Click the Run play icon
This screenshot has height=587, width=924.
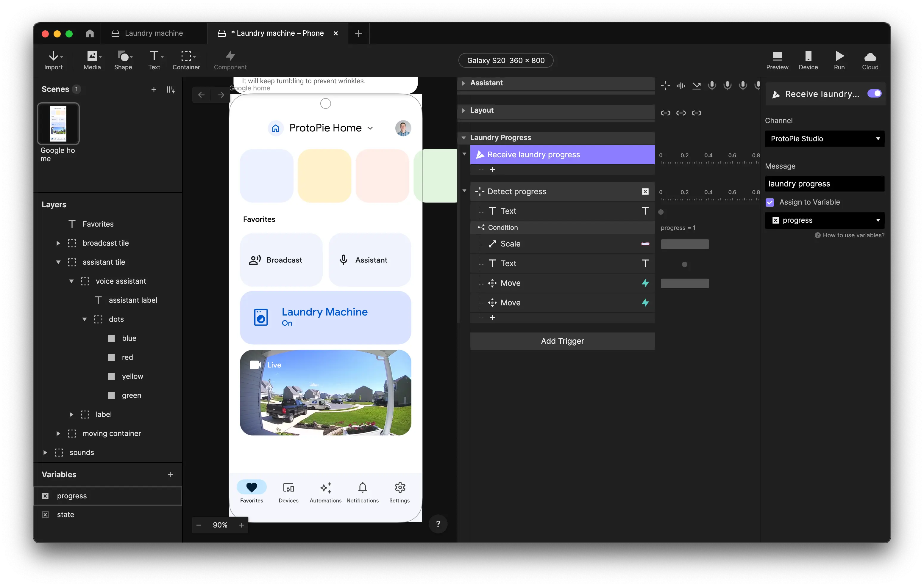839,56
